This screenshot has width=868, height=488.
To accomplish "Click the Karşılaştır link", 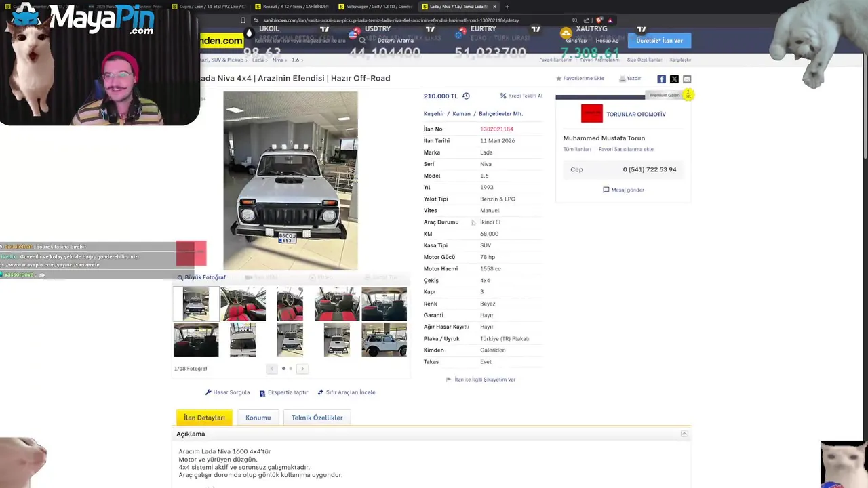I will coord(680,60).
